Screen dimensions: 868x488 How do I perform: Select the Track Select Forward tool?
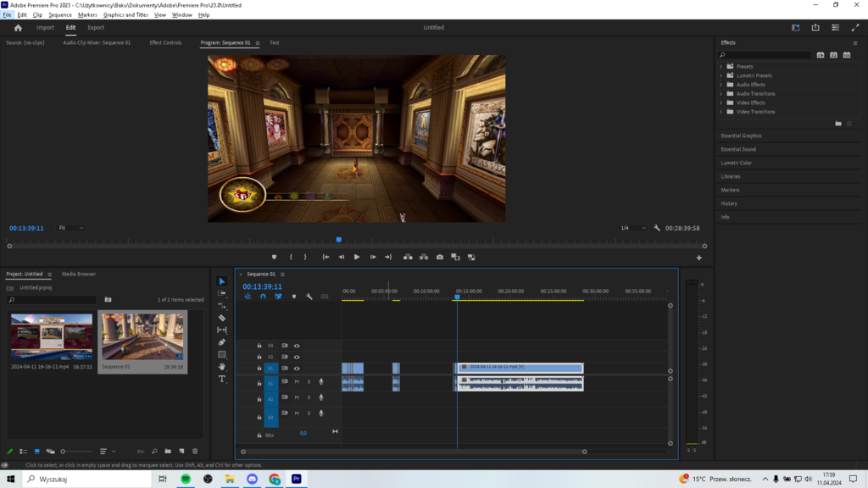click(222, 293)
